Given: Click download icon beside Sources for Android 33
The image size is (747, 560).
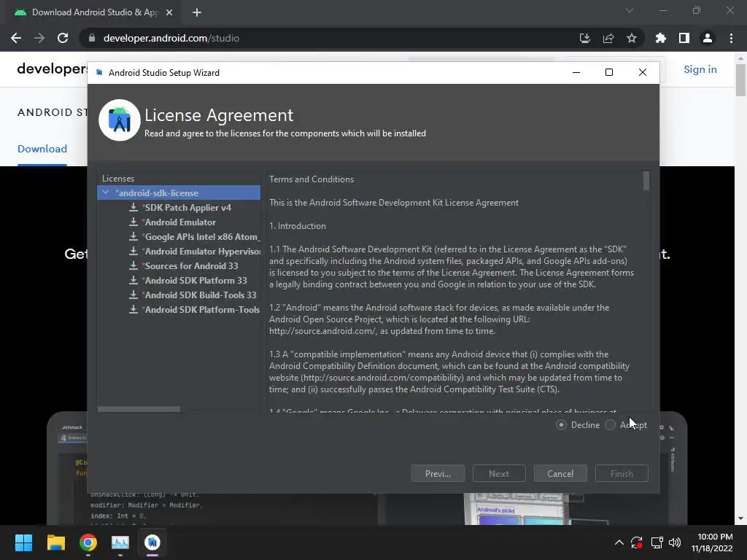Looking at the screenshot, I should tap(133, 266).
